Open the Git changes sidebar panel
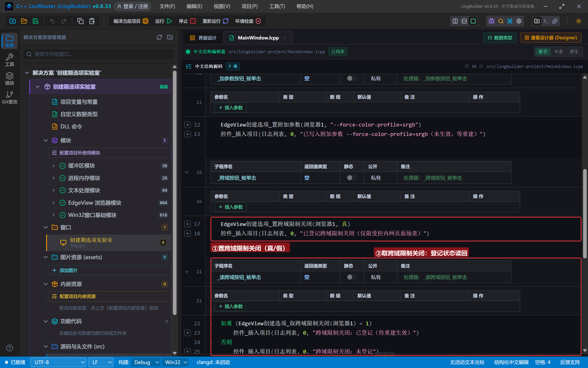Image resolution: width=588 pixels, height=368 pixels. [x=9, y=97]
